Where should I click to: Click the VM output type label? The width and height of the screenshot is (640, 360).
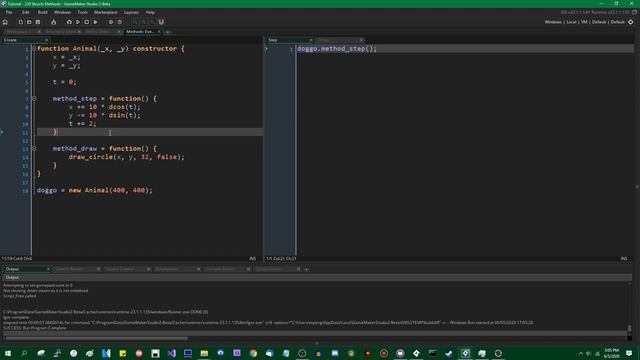tap(584, 22)
